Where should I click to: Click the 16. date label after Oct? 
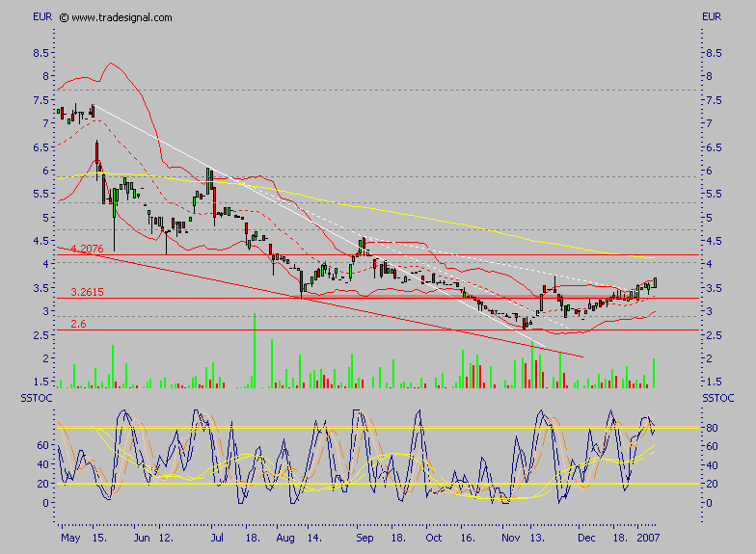tap(468, 538)
